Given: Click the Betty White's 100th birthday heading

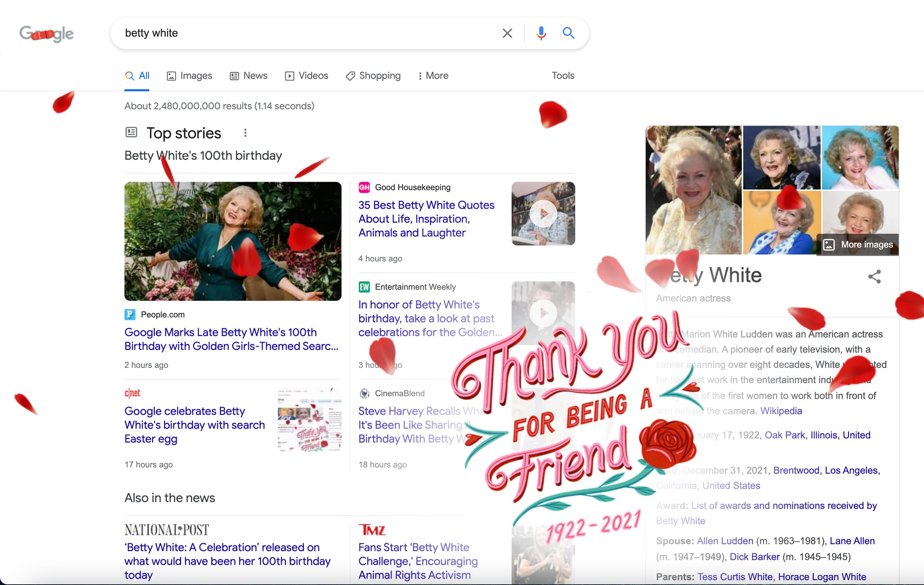Looking at the screenshot, I should click(x=203, y=156).
